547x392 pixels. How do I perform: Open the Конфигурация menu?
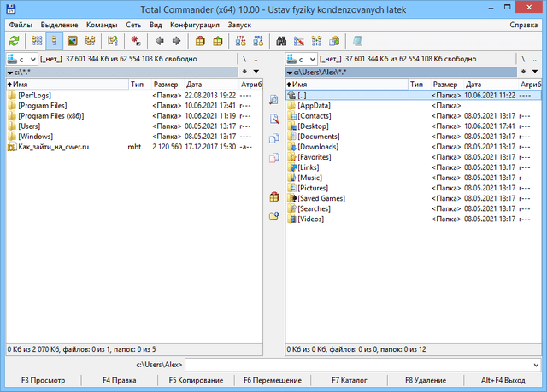pyautogui.click(x=194, y=25)
